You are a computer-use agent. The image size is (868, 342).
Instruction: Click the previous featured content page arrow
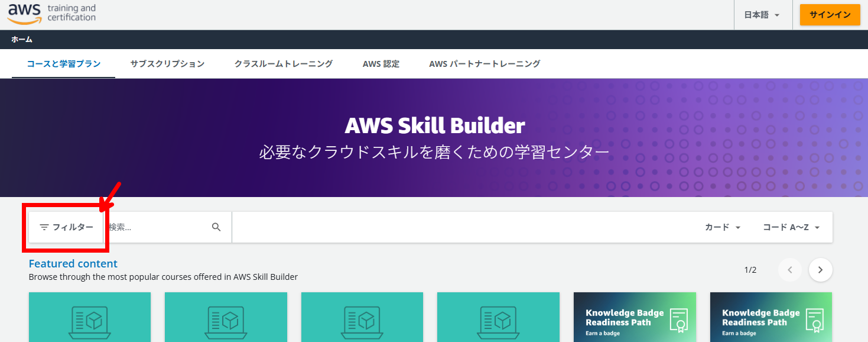tap(790, 270)
